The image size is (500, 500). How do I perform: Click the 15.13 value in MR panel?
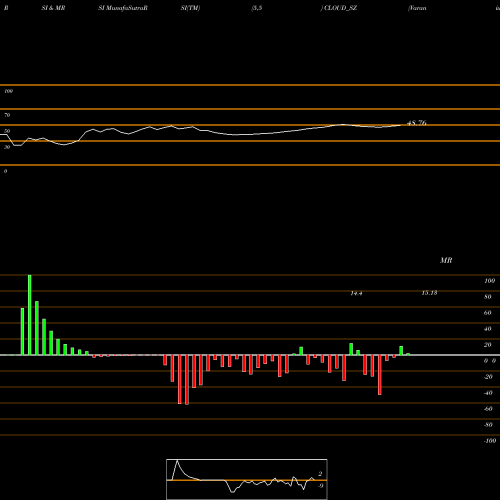(429, 293)
